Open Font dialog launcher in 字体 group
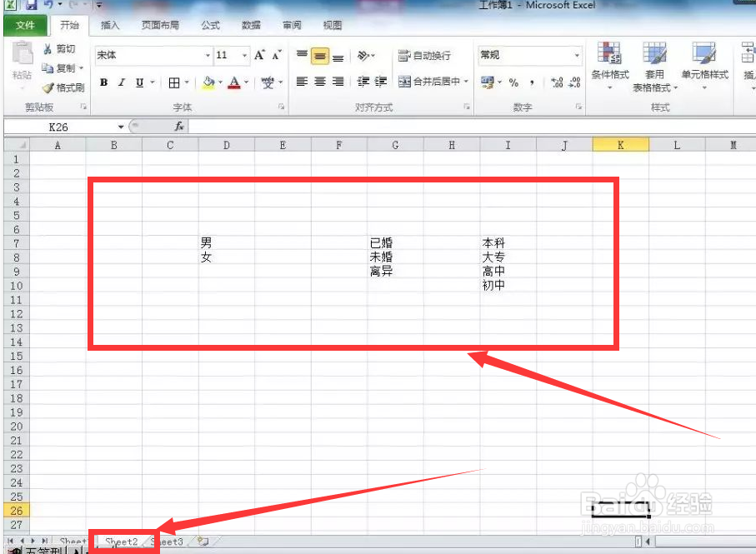 click(281, 107)
